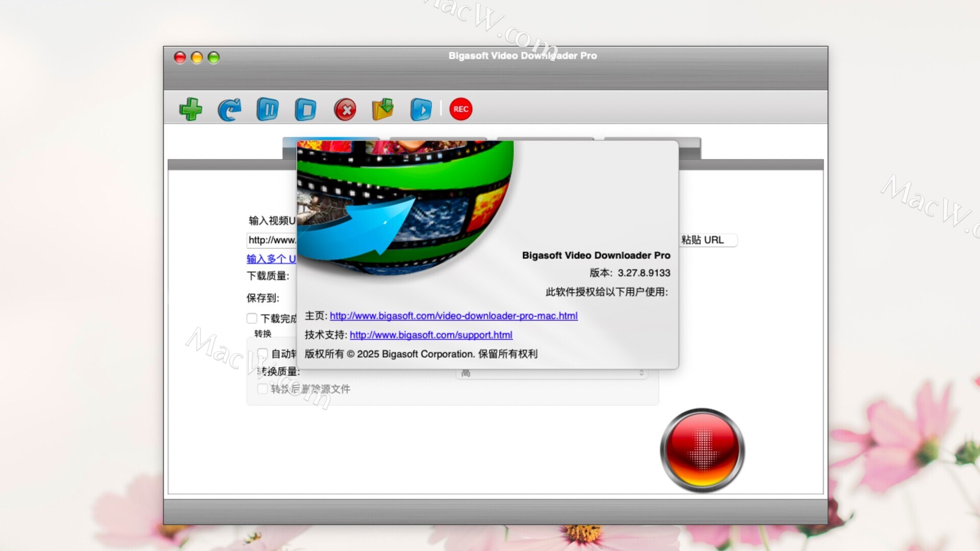The image size is (980, 551).
Task: Click the 下载质量 label
Action: 268,276
